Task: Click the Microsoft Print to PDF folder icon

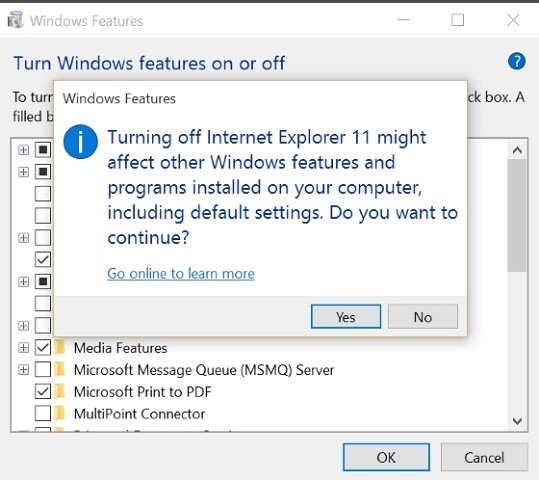Action: (60, 391)
